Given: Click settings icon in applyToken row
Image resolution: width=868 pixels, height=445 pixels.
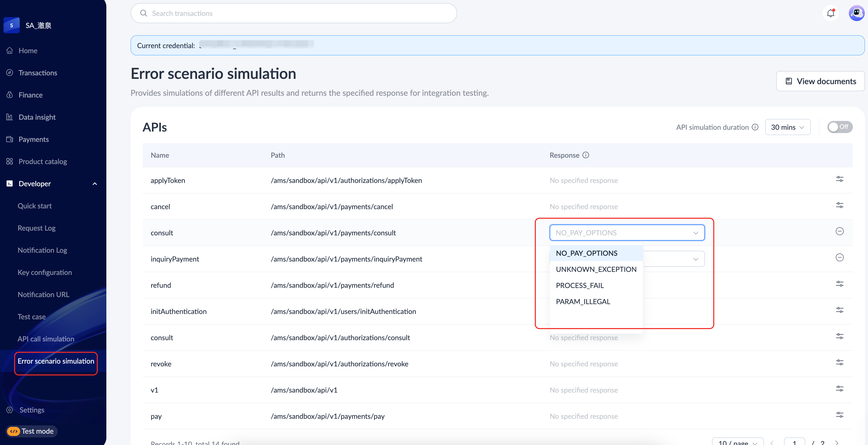Looking at the screenshot, I should [x=839, y=179].
